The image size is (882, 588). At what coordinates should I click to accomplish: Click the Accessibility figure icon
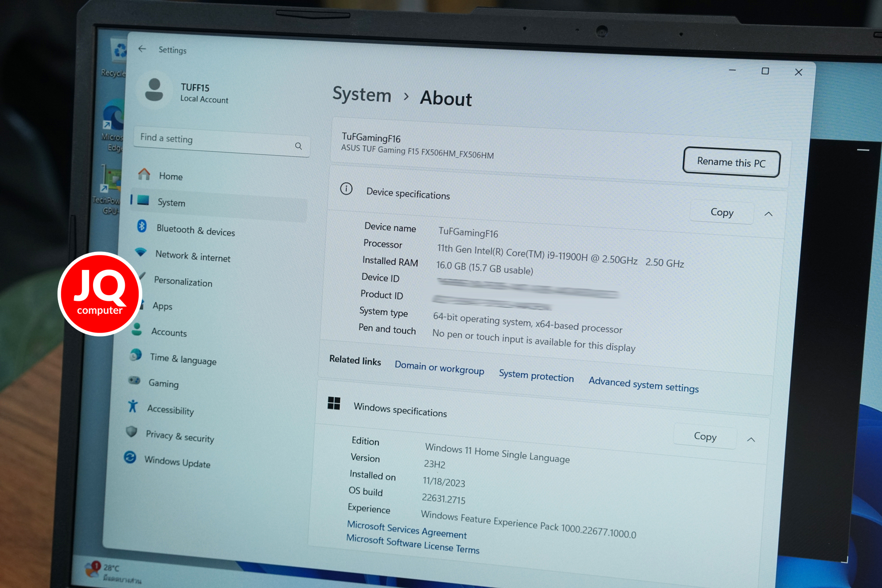click(x=133, y=406)
